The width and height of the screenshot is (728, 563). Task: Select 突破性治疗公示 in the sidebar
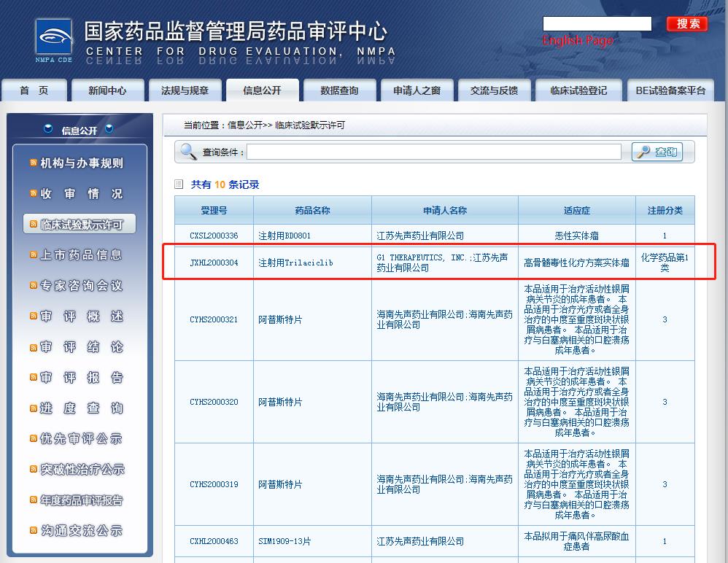81,470
